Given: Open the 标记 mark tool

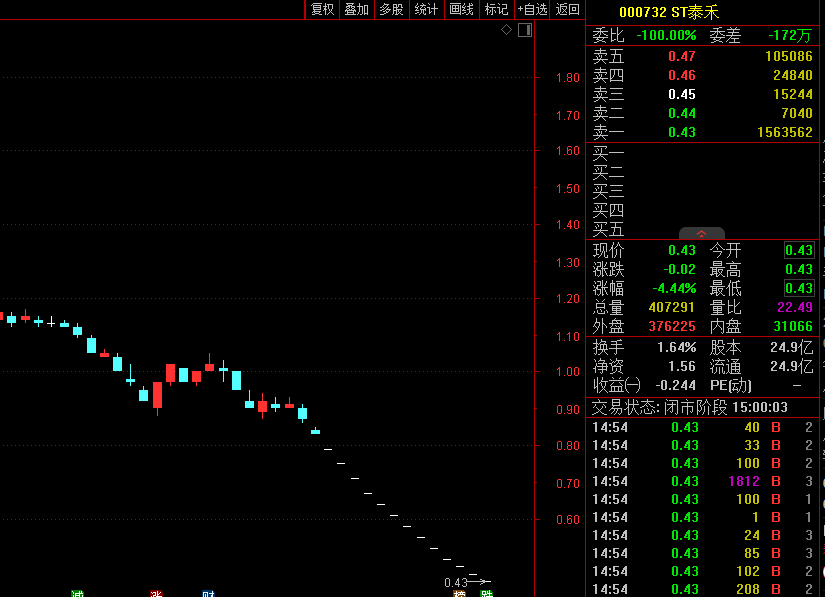Looking at the screenshot, I should click(496, 9).
